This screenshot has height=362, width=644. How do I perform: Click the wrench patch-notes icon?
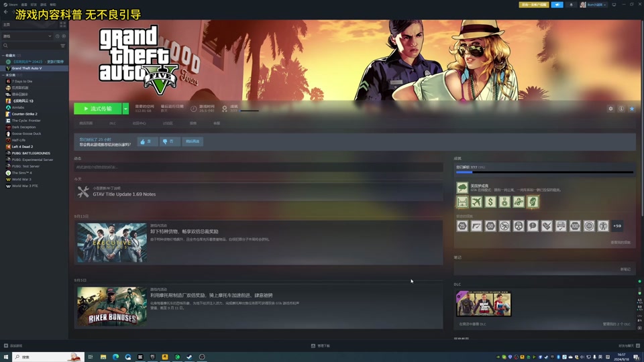click(x=83, y=192)
